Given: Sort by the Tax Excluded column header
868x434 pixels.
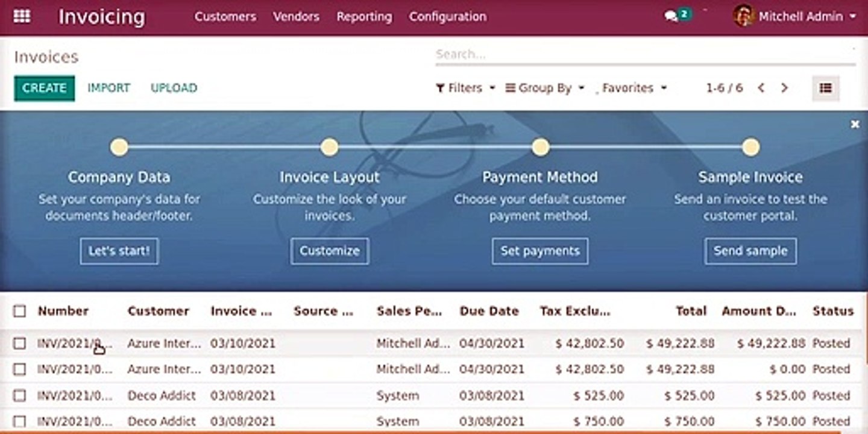Looking at the screenshot, I should click(575, 311).
